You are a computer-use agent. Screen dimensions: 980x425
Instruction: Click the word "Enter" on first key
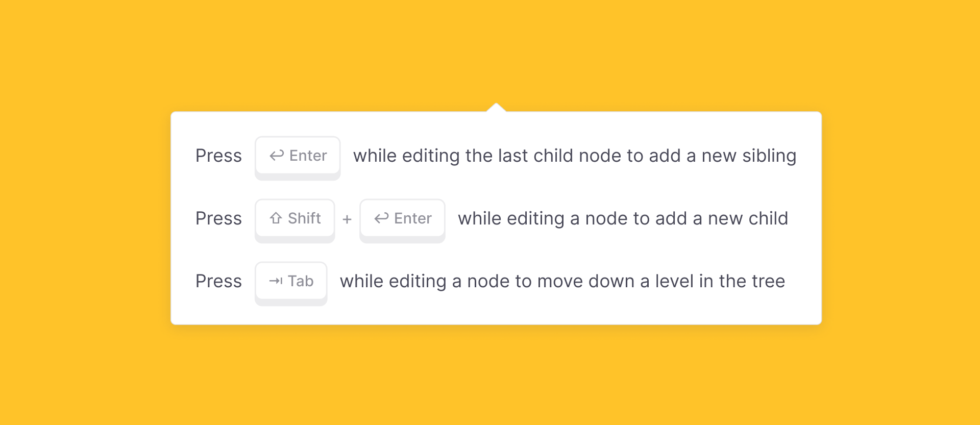pyautogui.click(x=308, y=156)
